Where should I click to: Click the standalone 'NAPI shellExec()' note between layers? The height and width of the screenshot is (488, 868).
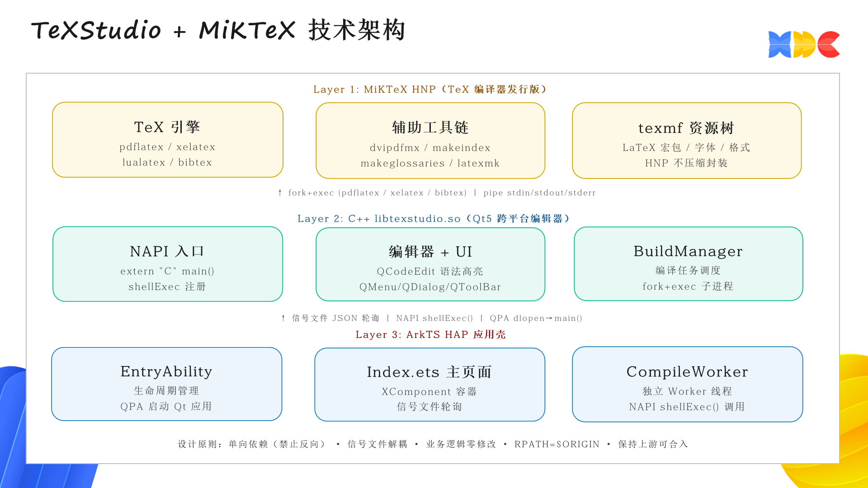[x=434, y=318]
